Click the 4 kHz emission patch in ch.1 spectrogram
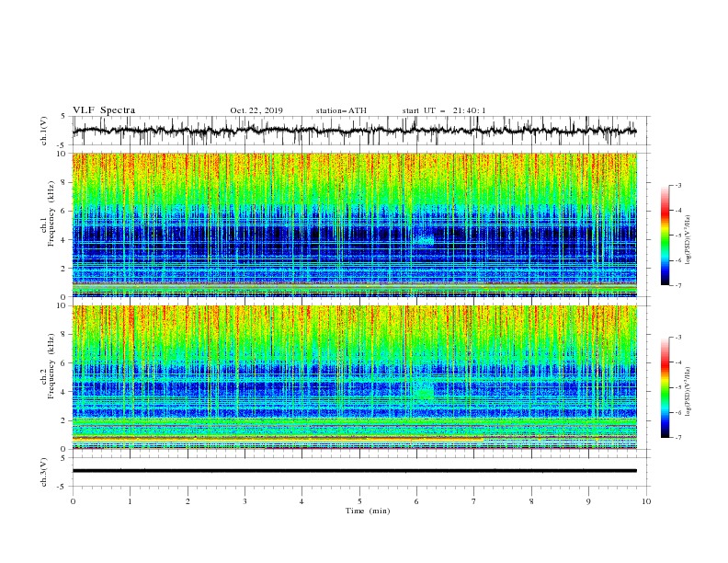Viewport: 728px width, 563px height. click(x=425, y=241)
